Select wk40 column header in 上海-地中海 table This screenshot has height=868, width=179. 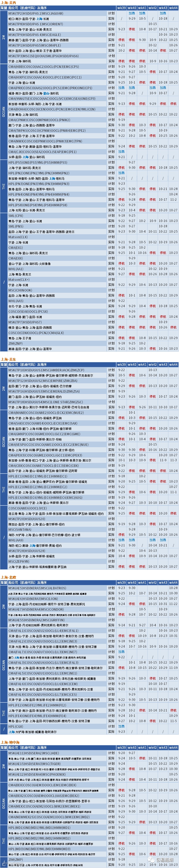132,748
